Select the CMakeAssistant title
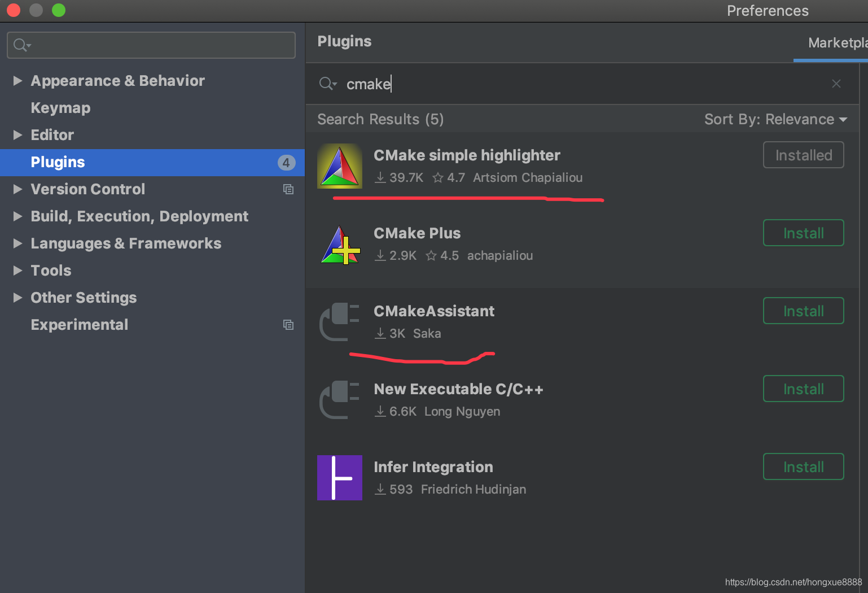This screenshot has width=868, height=593. tap(434, 311)
